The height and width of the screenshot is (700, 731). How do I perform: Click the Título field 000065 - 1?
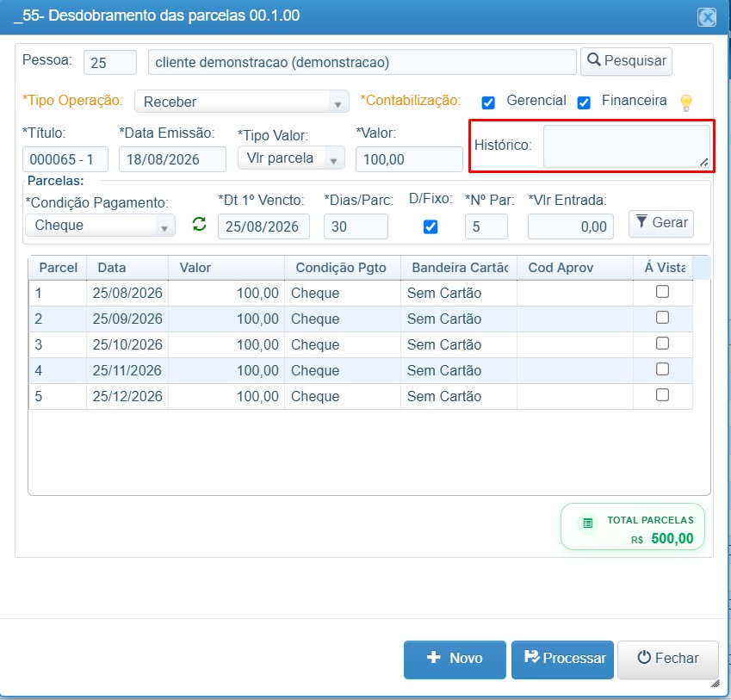point(65,159)
